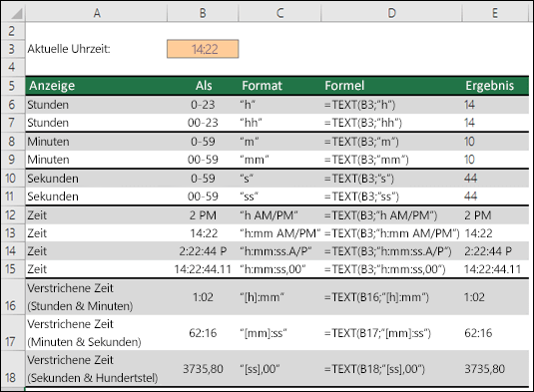The image size is (534, 392).
Task: Click 'Verstrichene Zeit (Stunden & Minuten)' cell
Action: pyautogui.click(x=97, y=297)
